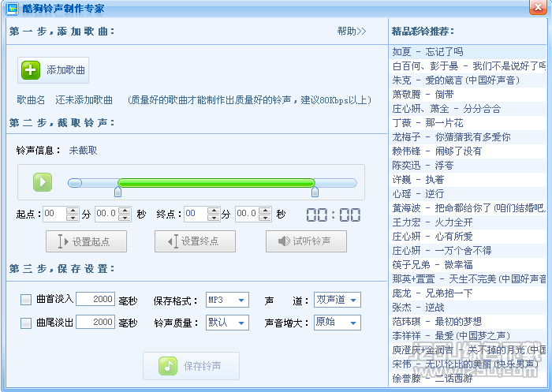Select ringtone 白百何、彭于晏 - 我们不是说好了吗
The width and height of the screenshot is (552, 392).
click(x=468, y=66)
